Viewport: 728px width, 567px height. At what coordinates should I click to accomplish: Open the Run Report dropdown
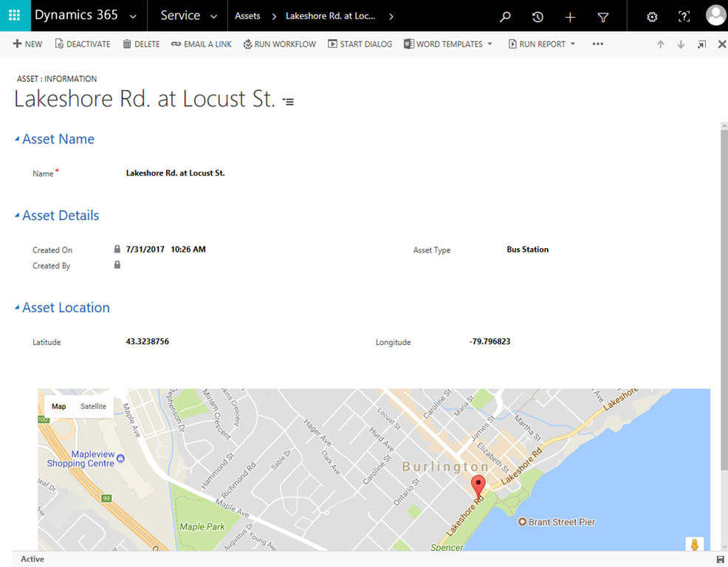coord(572,44)
